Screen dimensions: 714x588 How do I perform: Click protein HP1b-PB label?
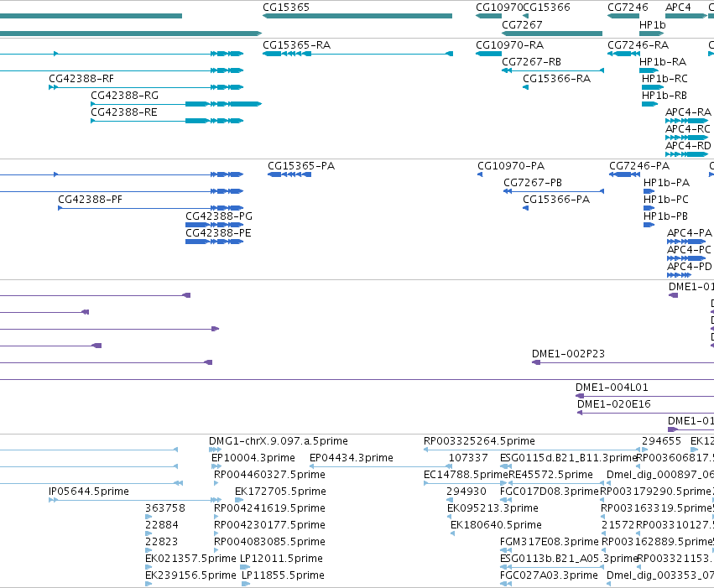665,216
